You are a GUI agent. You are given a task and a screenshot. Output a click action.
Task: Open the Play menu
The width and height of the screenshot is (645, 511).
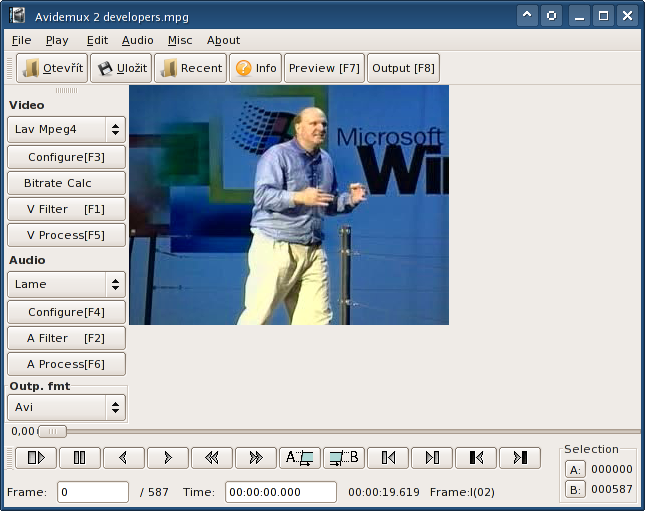pos(57,40)
